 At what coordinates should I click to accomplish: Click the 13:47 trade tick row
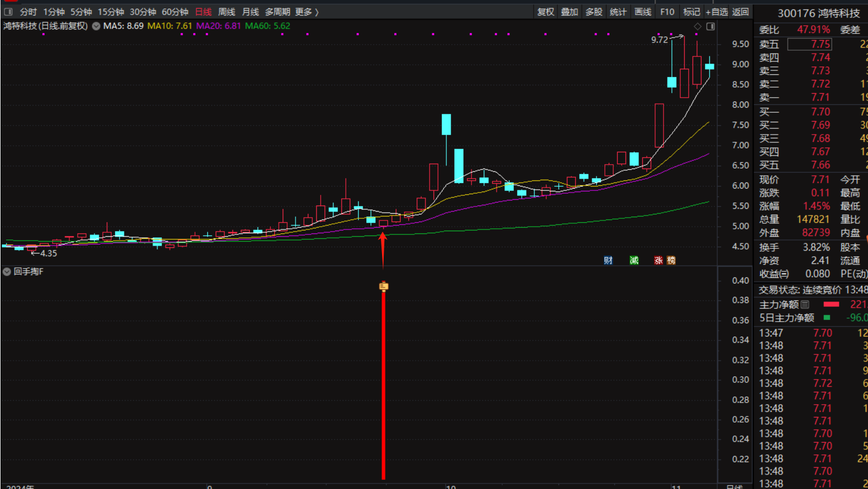[813, 333]
